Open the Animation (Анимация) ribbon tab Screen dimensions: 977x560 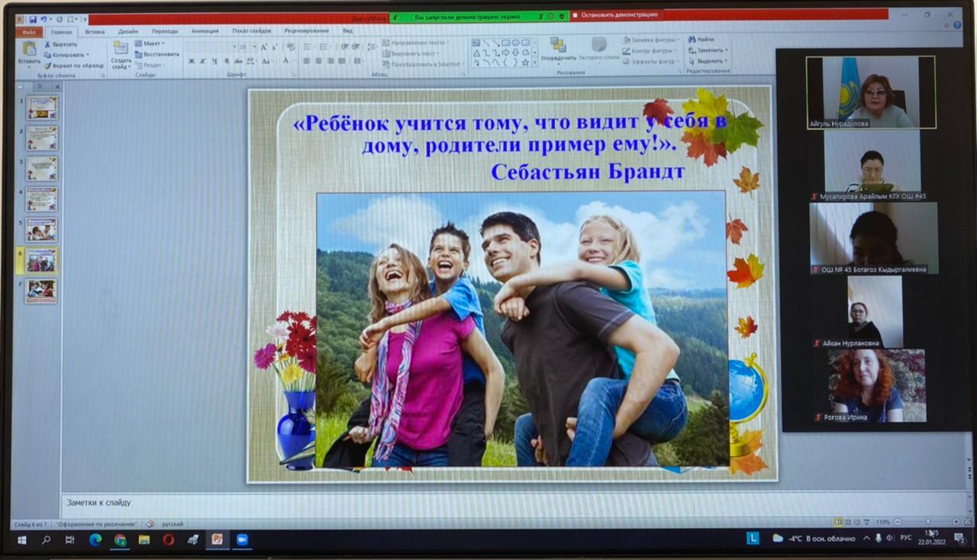coord(205,31)
